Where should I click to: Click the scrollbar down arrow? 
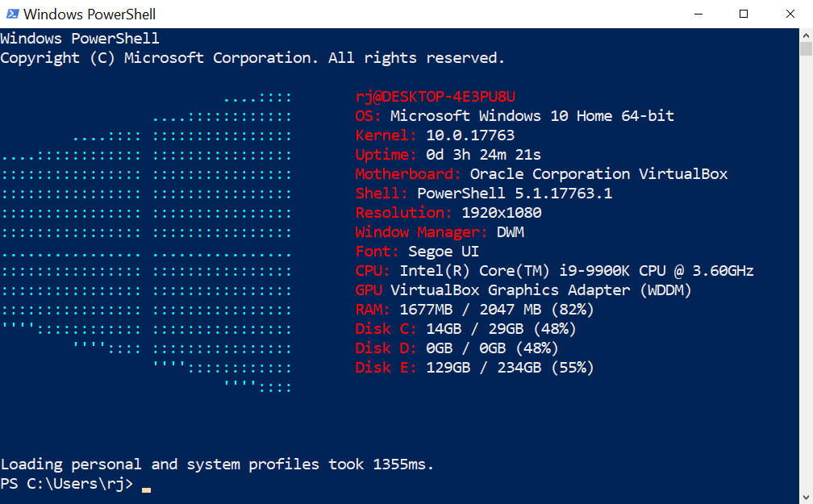coord(806,495)
